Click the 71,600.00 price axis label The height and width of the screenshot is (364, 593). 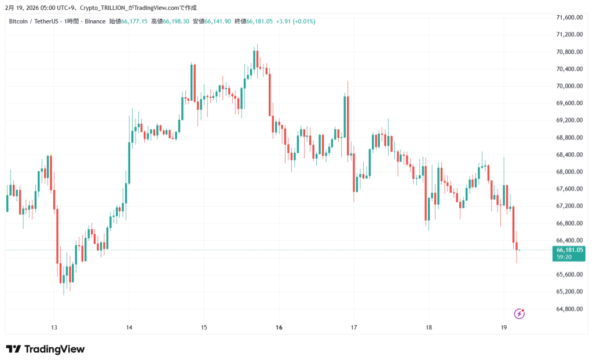coord(569,17)
